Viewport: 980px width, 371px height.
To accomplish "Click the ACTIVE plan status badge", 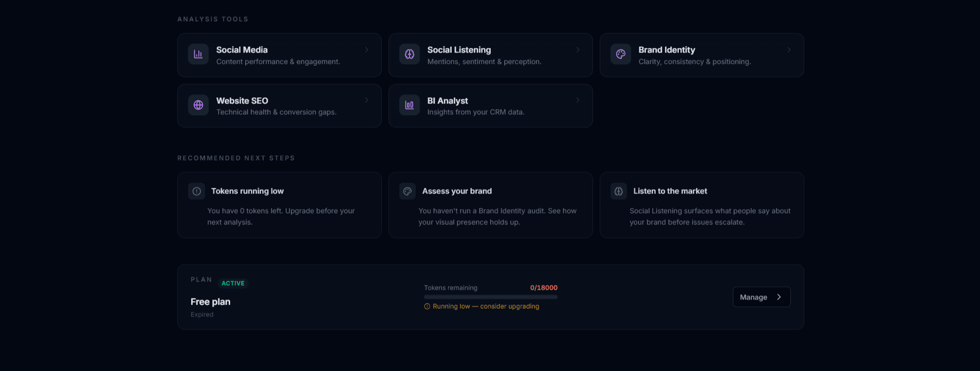I will coord(233,284).
